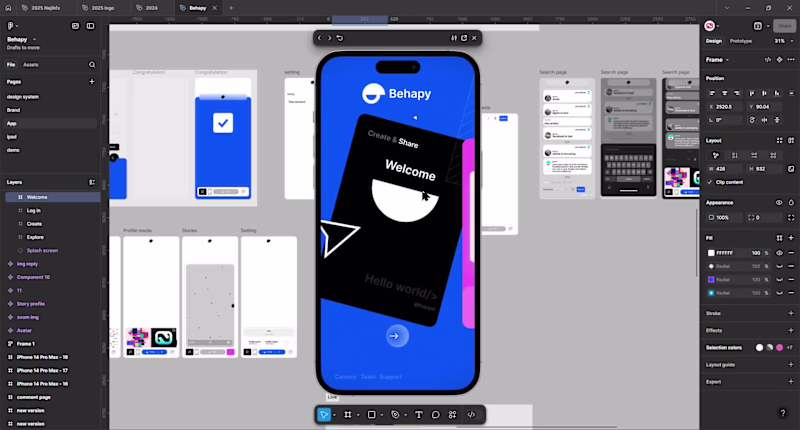Go to next frame in preview
The height and width of the screenshot is (430, 800).
coord(330,38)
